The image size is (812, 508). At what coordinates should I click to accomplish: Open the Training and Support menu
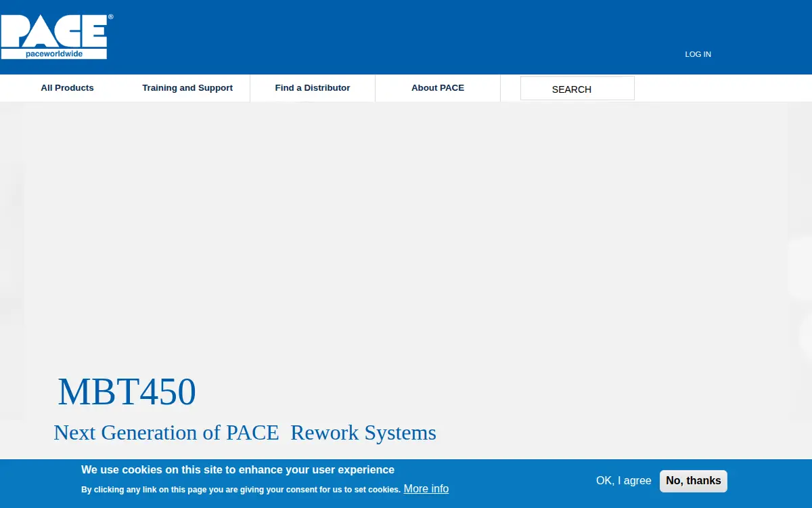click(187, 88)
